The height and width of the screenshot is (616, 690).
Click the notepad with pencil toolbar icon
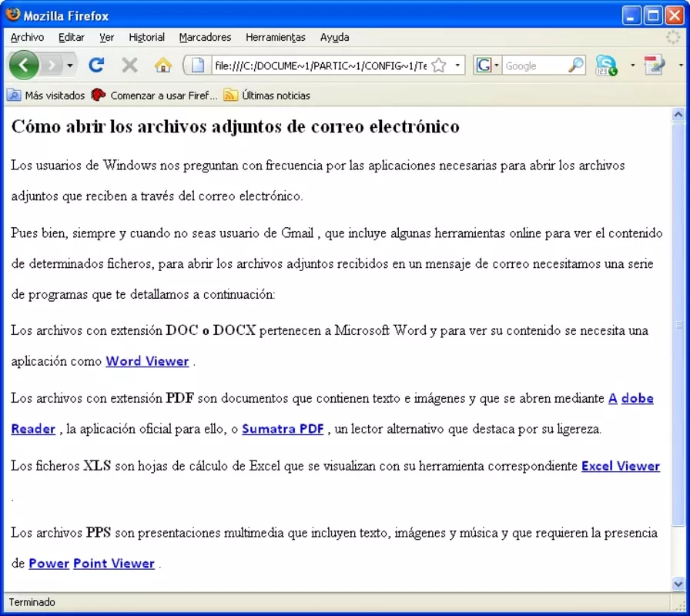coord(655,65)
